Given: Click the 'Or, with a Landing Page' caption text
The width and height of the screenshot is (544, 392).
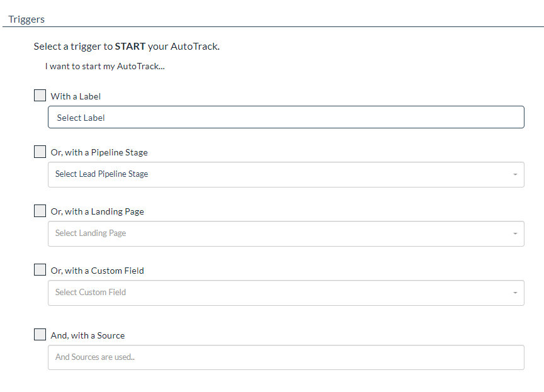Looking at the screenshot, I should tap(97, 211).
